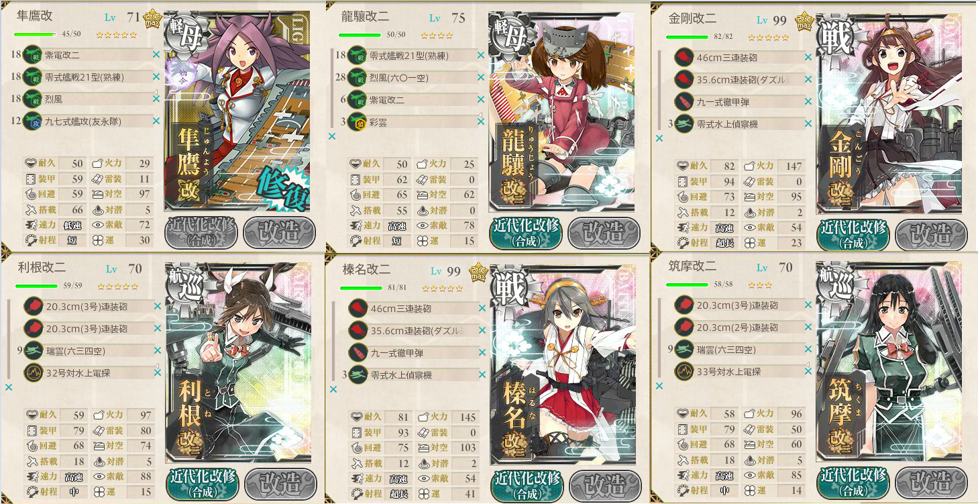Remove 烈風 from 隼鷹改 with its X

click(x=156, y=99)
